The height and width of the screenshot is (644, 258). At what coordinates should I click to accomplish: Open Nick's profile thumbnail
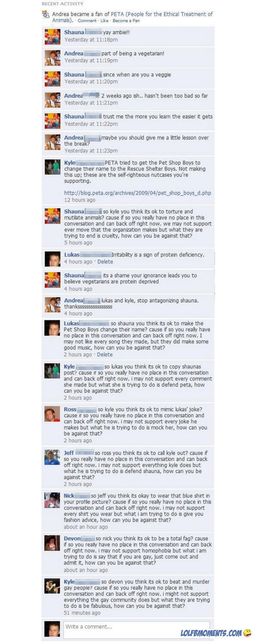[x=52, y=500]
